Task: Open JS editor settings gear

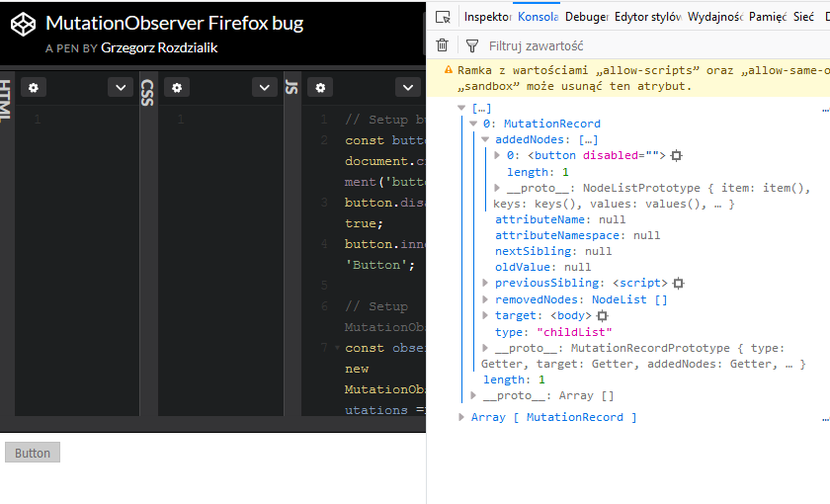Action: click(x=320, y=87)
